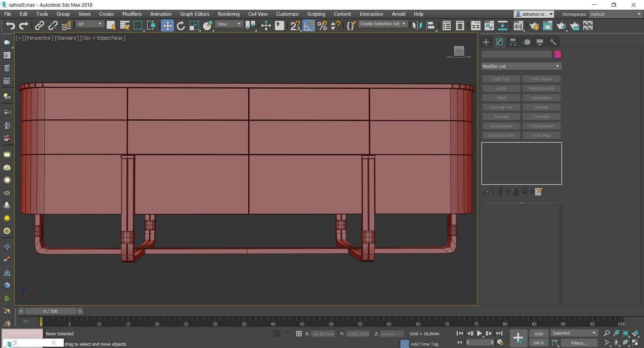Click the magenta object color swatch
Screen dimensions: 644x348
tap(557, 54)
